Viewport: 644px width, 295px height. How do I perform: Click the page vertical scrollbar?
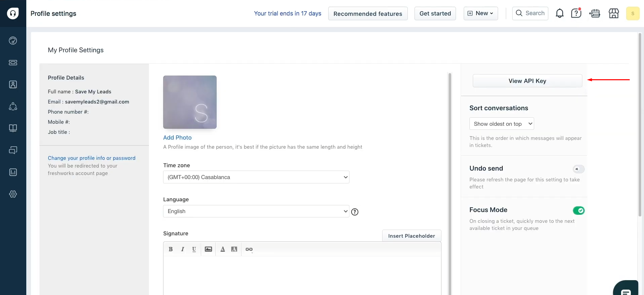pos(640,125)
